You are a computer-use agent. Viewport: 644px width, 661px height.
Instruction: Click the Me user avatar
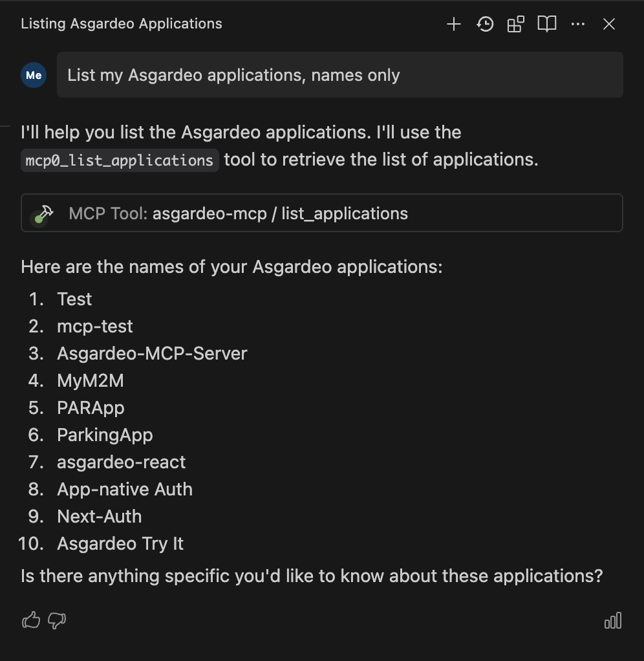34,75
